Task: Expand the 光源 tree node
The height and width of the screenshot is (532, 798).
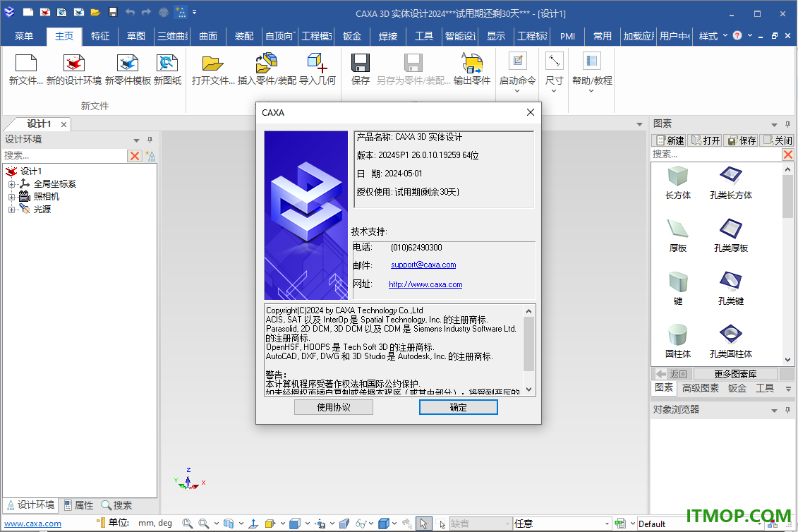Action: (11, 210)
